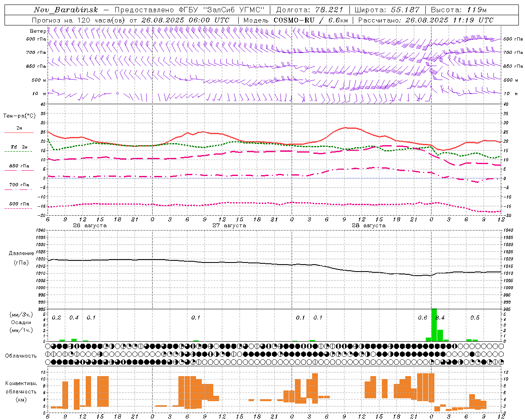Click the longitude value Долгота: 78.221
525x420 pixels.
point(310,10)
